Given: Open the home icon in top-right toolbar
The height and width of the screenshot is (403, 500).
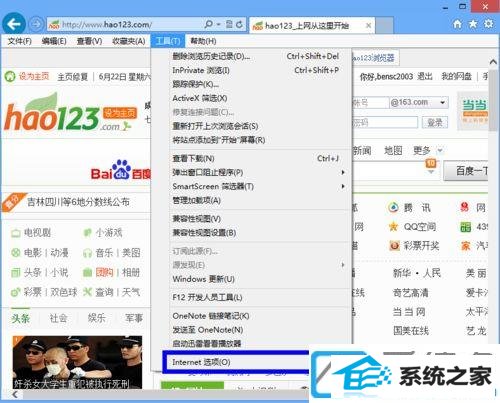Looking at the screenshot, I should tap(457, 24).
